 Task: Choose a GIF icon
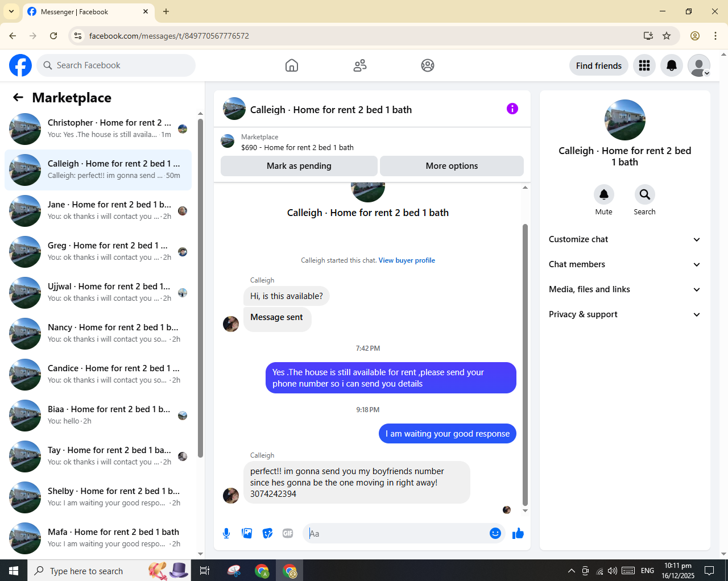coord(288,533)
